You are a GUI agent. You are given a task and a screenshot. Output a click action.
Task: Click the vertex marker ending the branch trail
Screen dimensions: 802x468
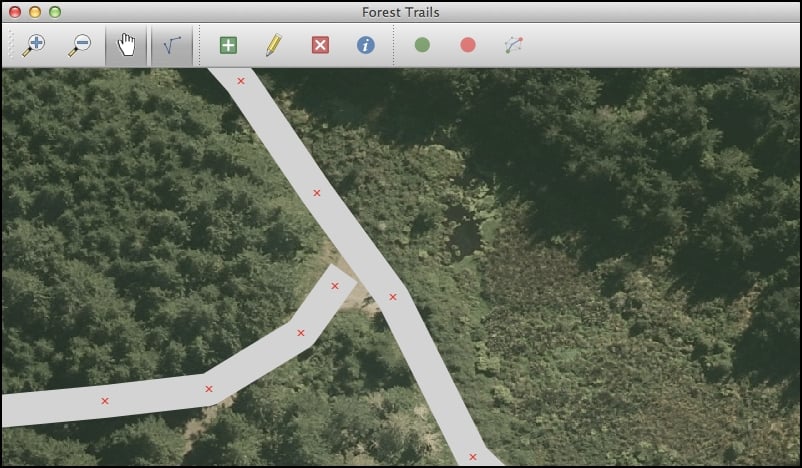(x=335, y=286)
